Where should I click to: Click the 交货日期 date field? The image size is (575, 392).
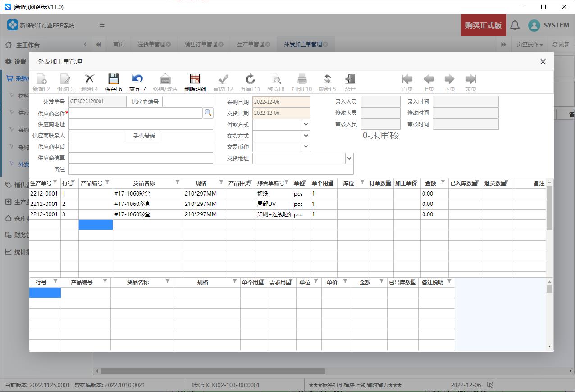click(x=281, y=113)
